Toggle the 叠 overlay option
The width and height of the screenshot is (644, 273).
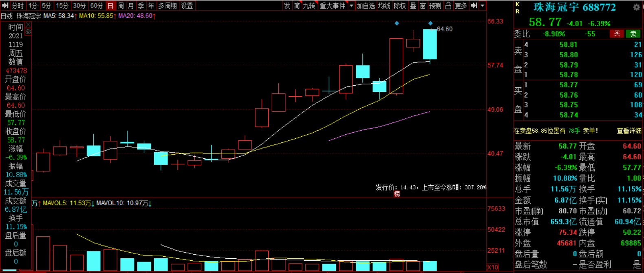[413, 6]
